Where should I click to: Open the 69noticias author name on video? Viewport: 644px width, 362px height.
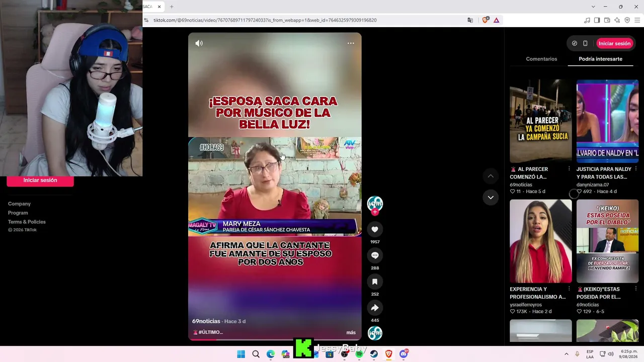click(206, 321)
